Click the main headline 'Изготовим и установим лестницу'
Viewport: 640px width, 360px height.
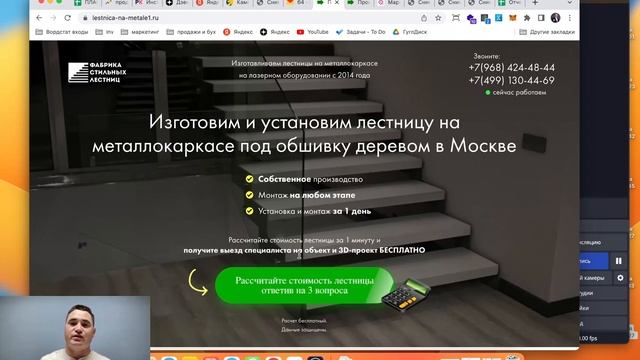304,134
